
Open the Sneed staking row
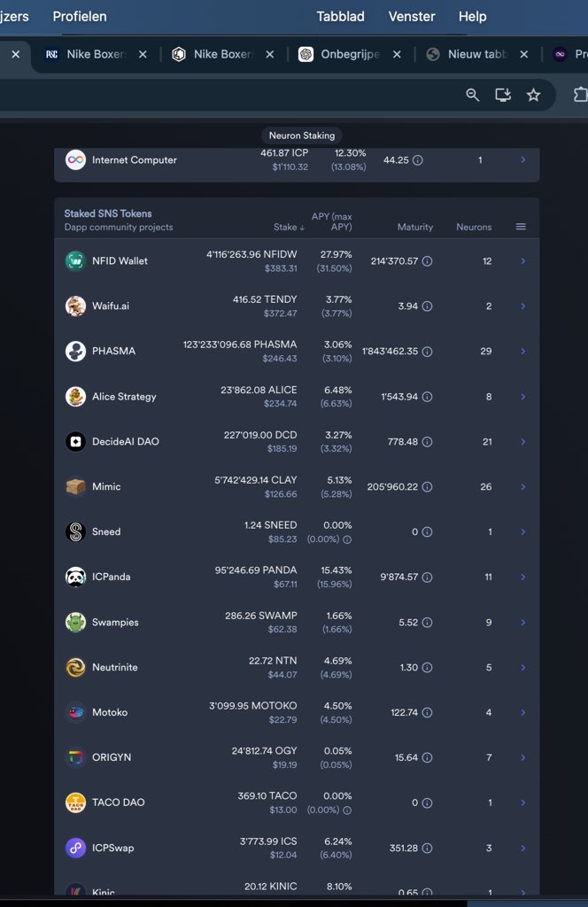297,532
